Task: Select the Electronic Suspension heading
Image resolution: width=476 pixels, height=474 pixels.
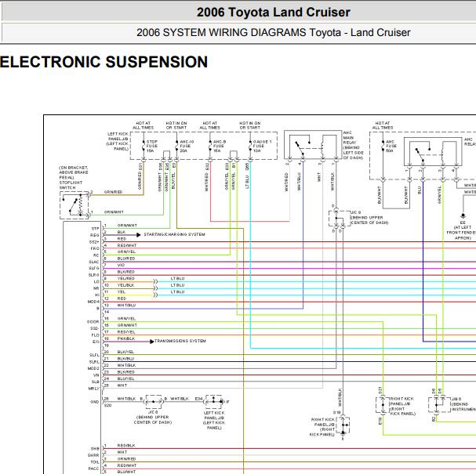Action: click(x=104, y=62)
